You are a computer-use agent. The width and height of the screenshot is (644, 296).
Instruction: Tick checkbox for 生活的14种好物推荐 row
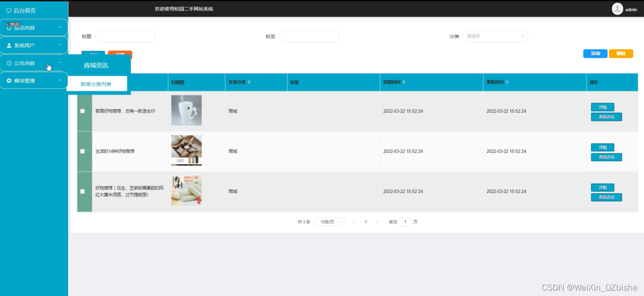coord(82,151)
